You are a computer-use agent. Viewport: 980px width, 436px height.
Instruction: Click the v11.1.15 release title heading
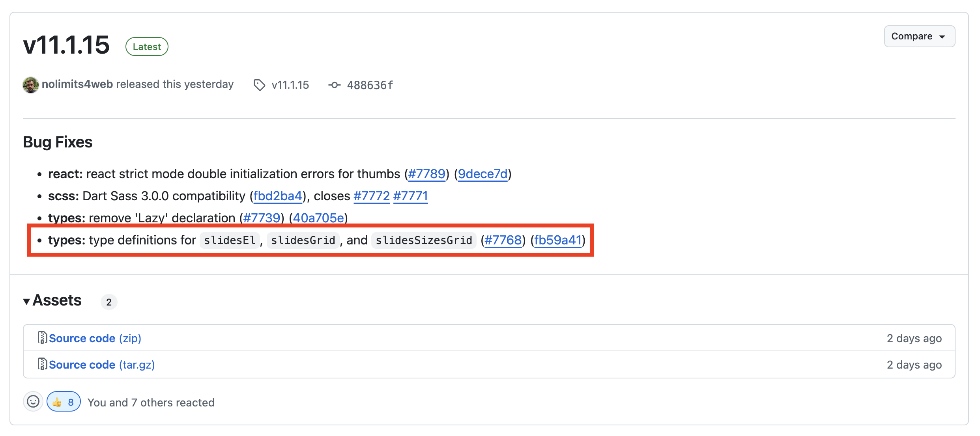[x=66, y=45]
